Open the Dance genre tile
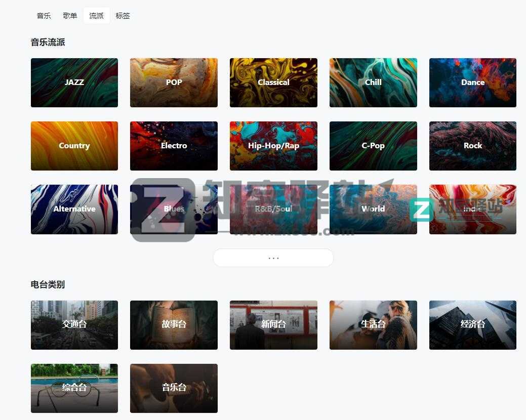 point(472,82)
